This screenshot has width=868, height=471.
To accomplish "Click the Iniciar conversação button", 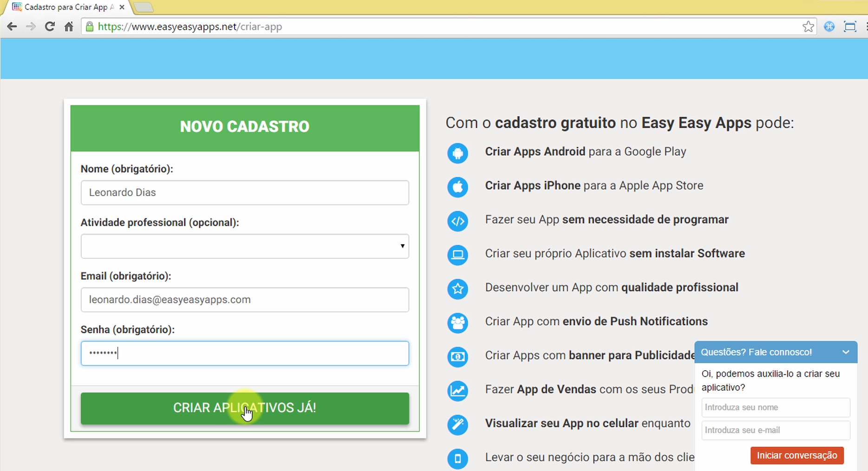I will click(x=797, y=455).
